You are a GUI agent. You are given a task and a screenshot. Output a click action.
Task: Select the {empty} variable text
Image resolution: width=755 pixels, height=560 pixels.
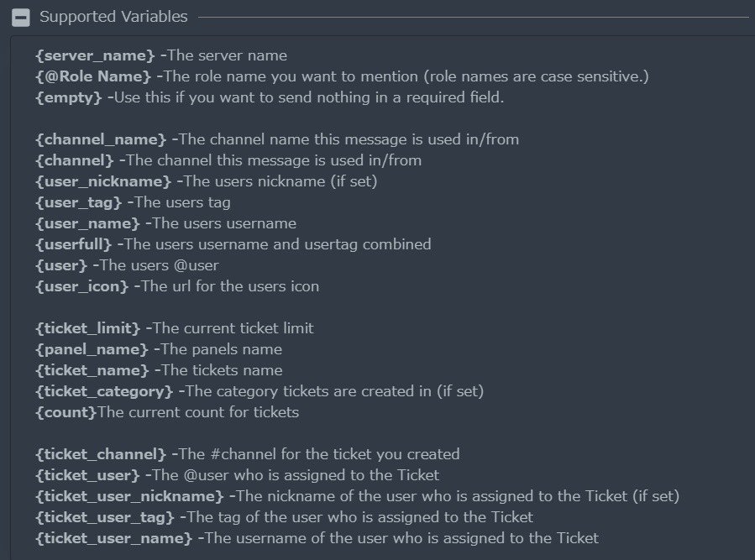(x=69, y=97)
